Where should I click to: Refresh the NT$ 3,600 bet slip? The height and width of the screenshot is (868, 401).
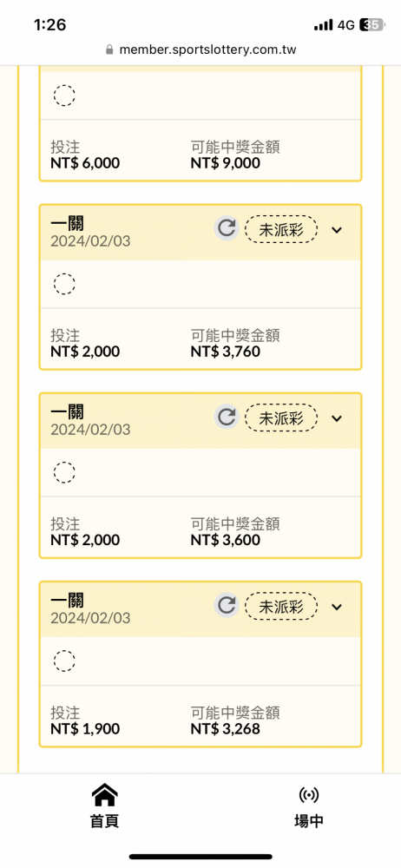[227, 417]
